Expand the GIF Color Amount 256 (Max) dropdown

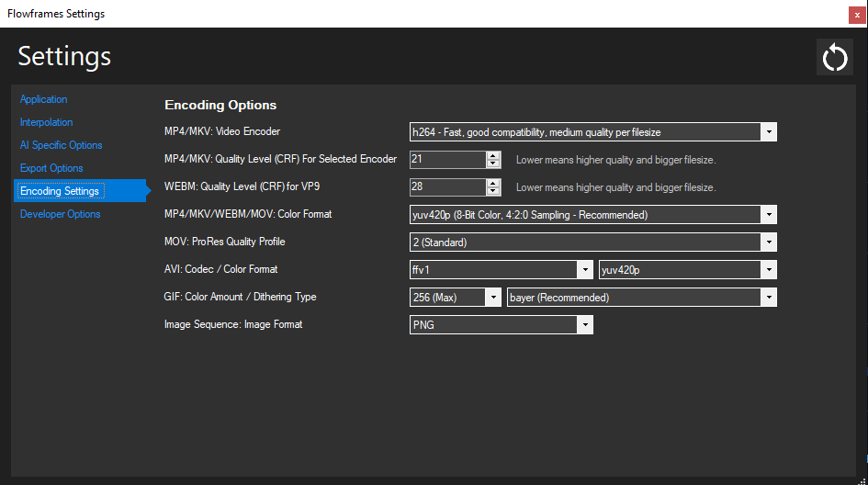[x=455, y=298]
